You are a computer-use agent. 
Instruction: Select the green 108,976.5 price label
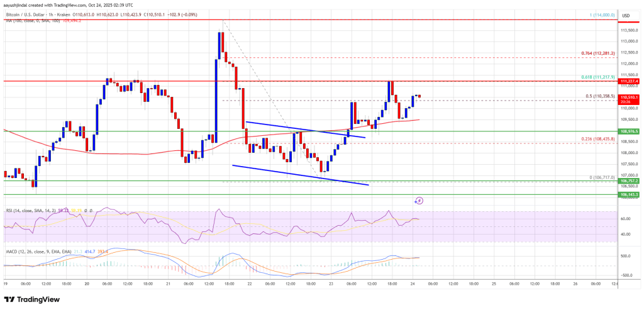[628, 132]
